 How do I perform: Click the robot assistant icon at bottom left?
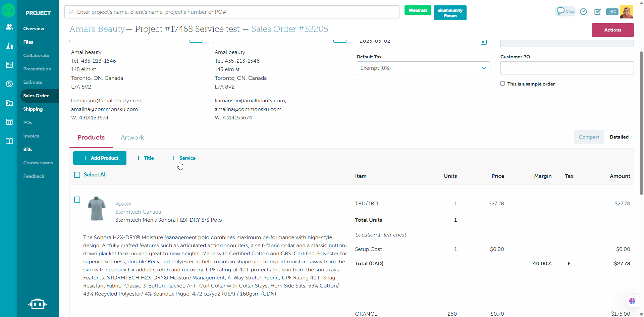click(x=38, y=304)
